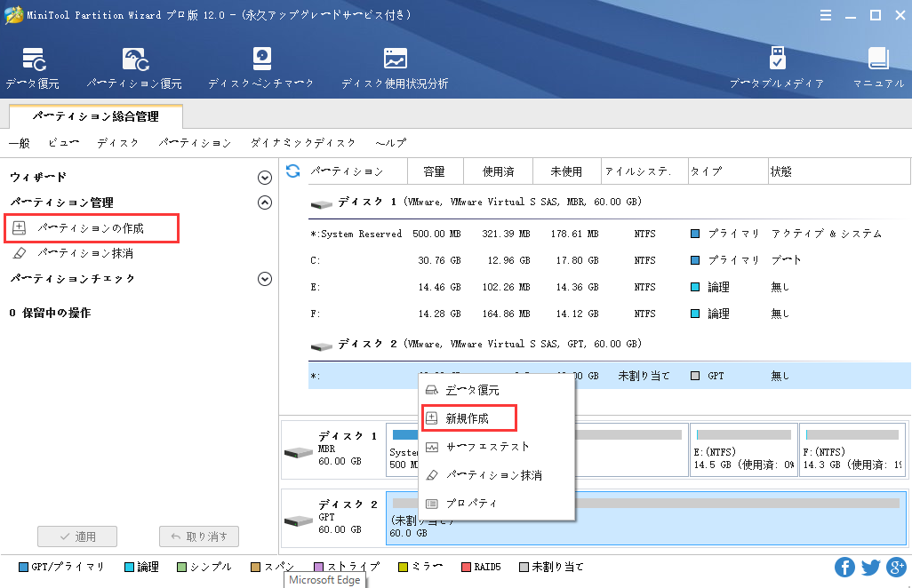Image resolution: width=912 pixels, height=588 pixels.
Task: Sort by the タイプ column header
Action: click(x=728, y=171)
